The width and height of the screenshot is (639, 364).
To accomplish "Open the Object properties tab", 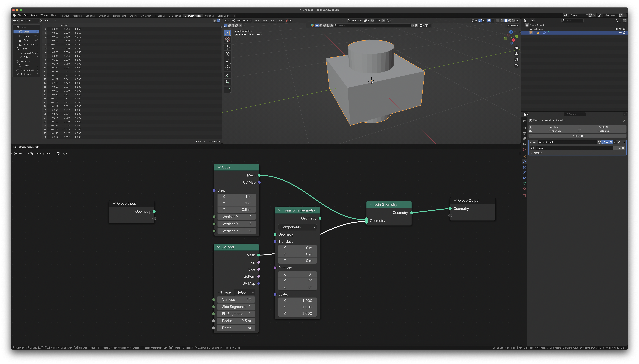I will tap(524, 157).
